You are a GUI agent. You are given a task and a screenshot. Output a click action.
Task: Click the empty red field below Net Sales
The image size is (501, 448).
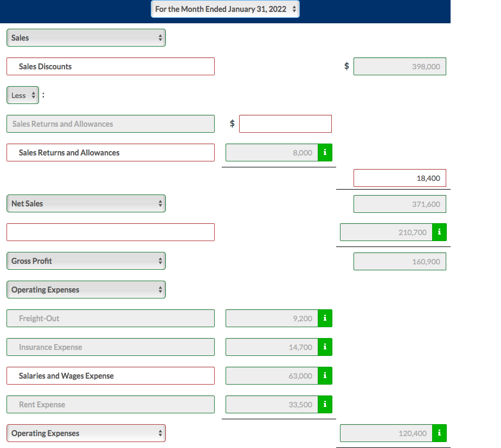pyautogui.click(x=111, y=232)
